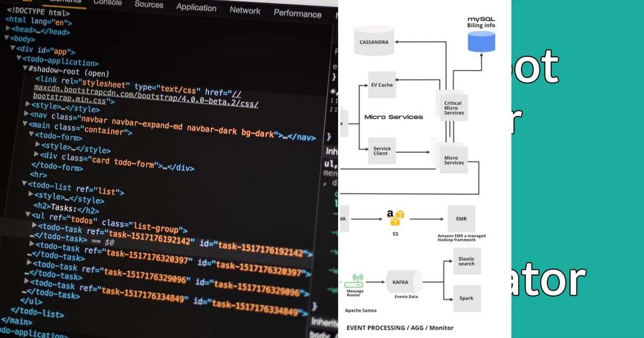Viewport: 644px width, 338px height.
Task: Expand the div class="card todo-form" arrow
Action: (36, 155)
